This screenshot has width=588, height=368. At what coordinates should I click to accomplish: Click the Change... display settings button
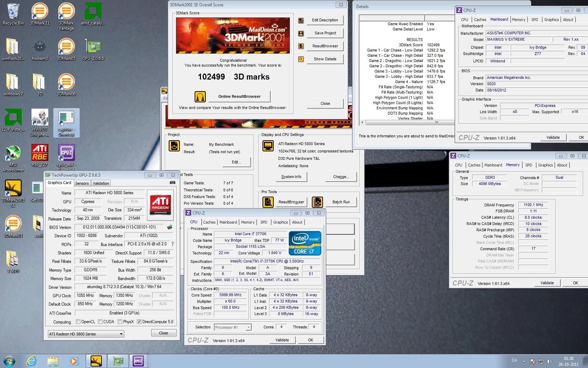point(341,177)
